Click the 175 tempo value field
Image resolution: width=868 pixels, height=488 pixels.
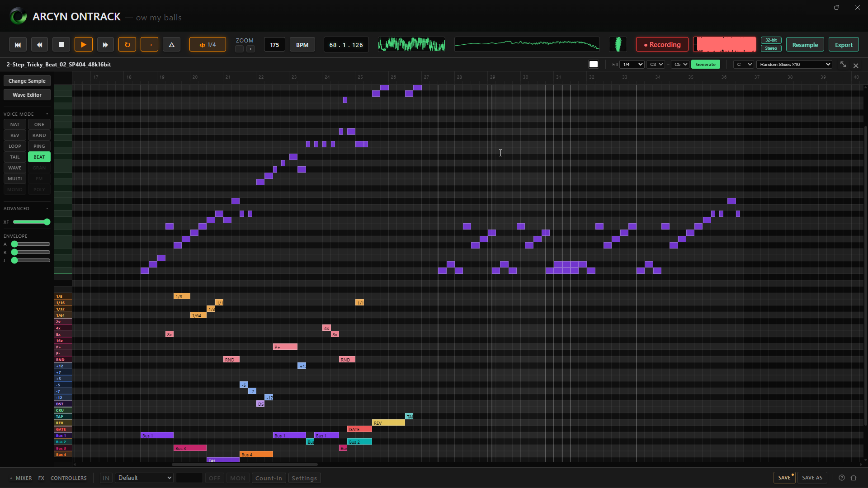274,45
